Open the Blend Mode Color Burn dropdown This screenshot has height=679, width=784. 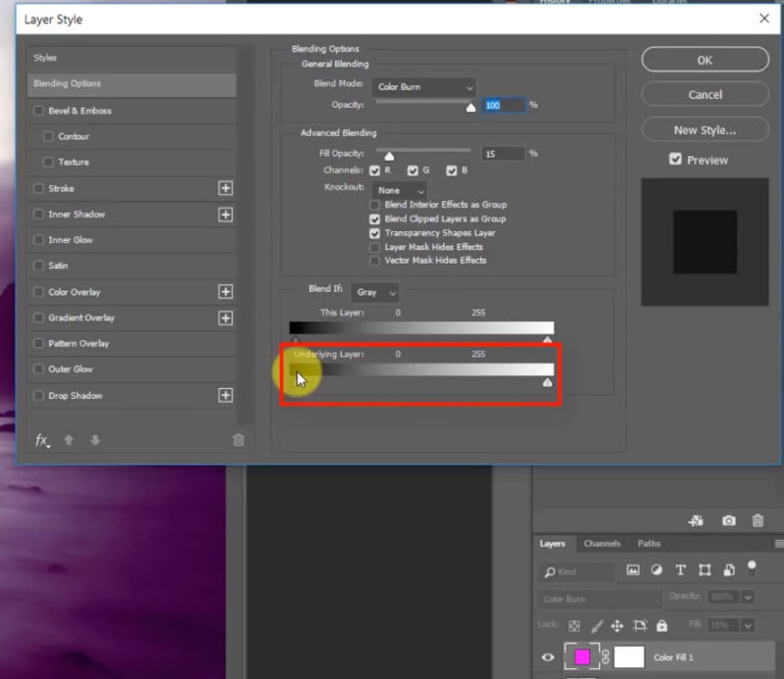pos(423,87)
